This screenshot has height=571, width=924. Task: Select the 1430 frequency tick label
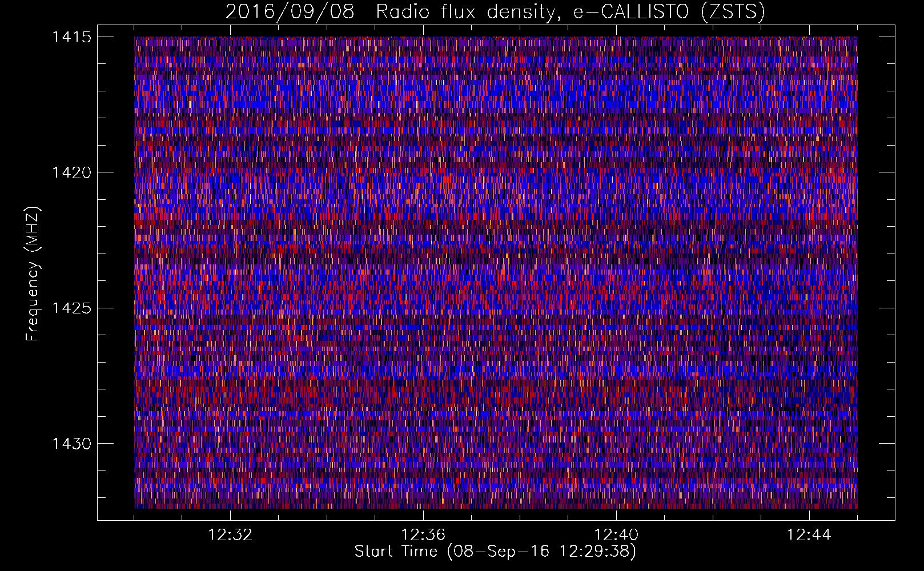(x=72, y=444)
